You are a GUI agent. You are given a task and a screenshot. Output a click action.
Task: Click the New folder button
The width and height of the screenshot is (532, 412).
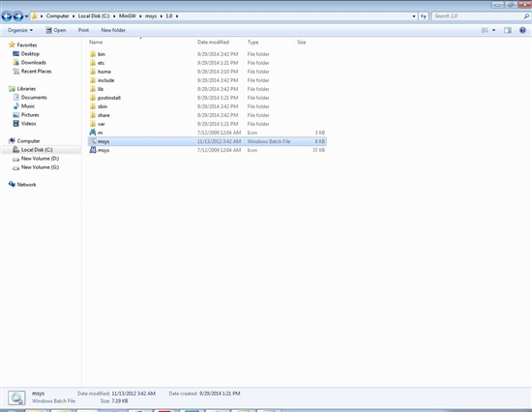(113, 30)
